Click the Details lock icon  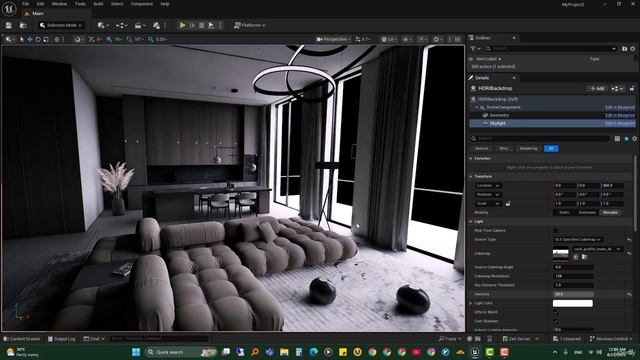point(632,88)
